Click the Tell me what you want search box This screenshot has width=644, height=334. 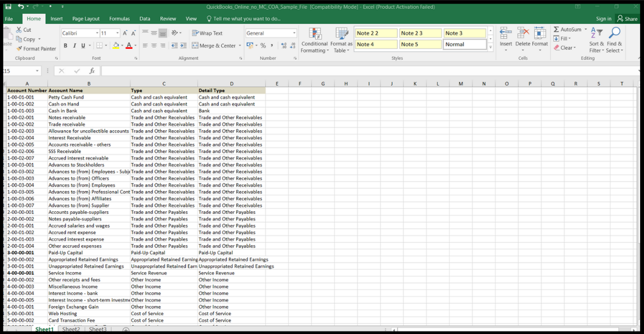point(244,19)
